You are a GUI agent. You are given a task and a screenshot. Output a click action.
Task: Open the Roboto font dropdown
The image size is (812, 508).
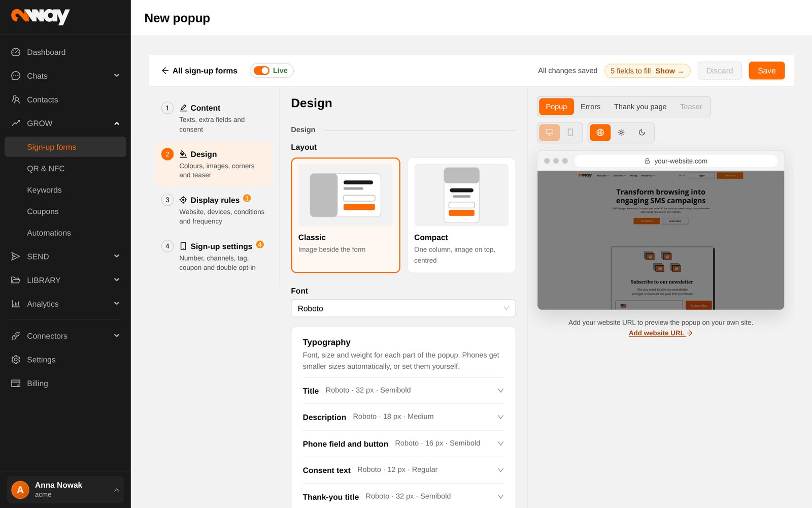tap(403, 308)
